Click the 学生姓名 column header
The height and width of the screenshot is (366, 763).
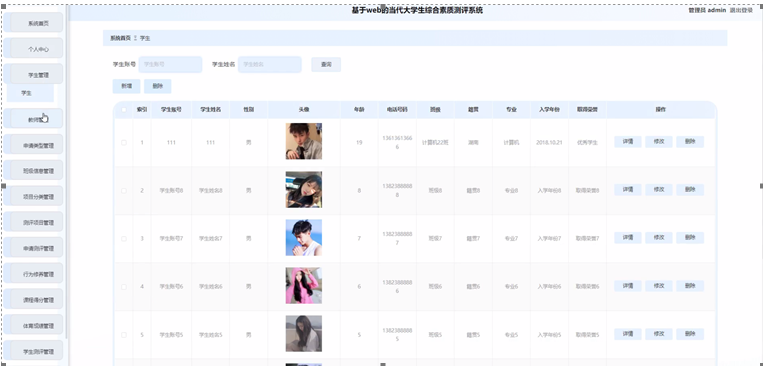coord(211,110)
